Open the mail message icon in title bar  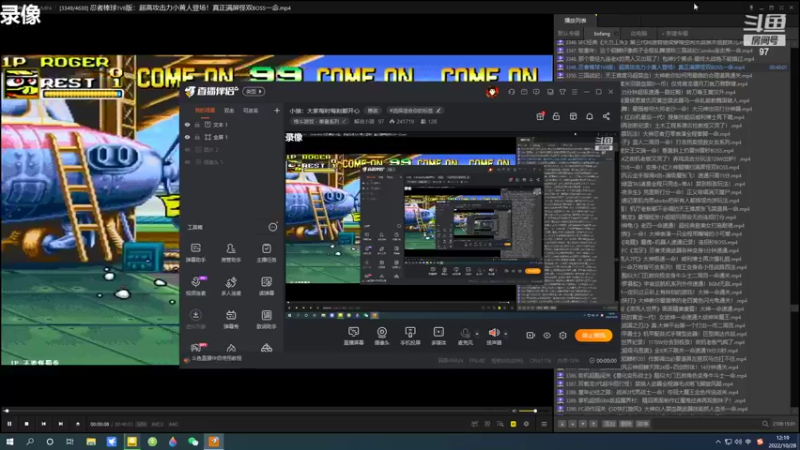pos(524,92)
